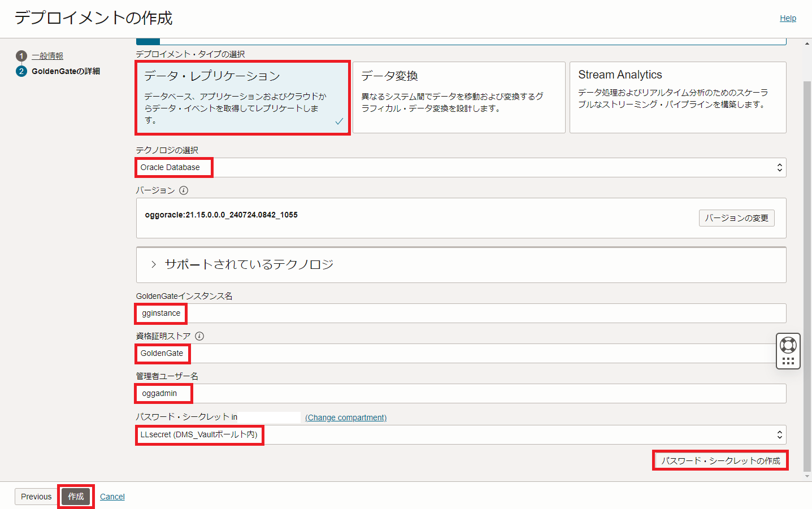This screenshot has height=509, width=812.
Task: Click the info icon beside 資格証明ストア
Action: coord(198,336)
